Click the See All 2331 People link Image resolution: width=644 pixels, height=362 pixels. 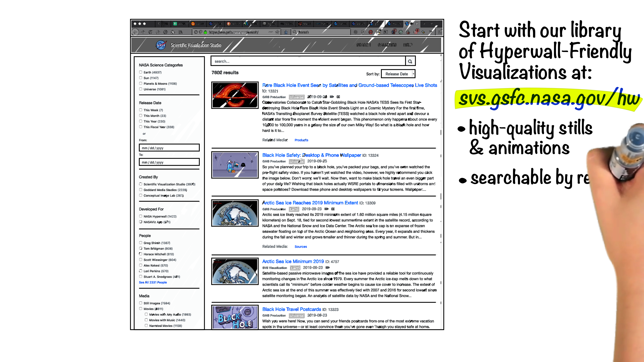(153, 282)
